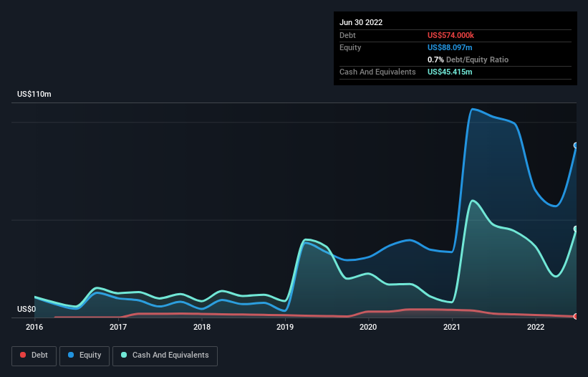Viewport: 588px width, 377px height.
Task: Select the 2017 x-axis label
Action: [x=118, y=327]
